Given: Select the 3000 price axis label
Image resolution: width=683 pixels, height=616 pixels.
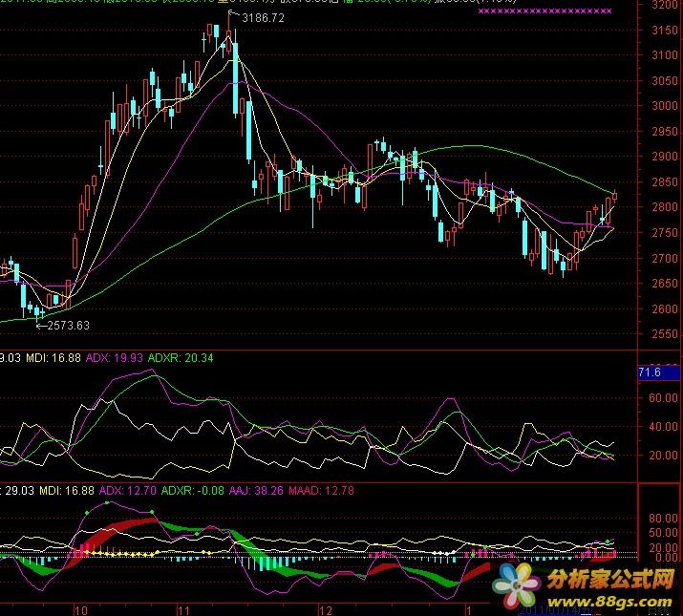Looking at the screenshot, I should (664, 106).
